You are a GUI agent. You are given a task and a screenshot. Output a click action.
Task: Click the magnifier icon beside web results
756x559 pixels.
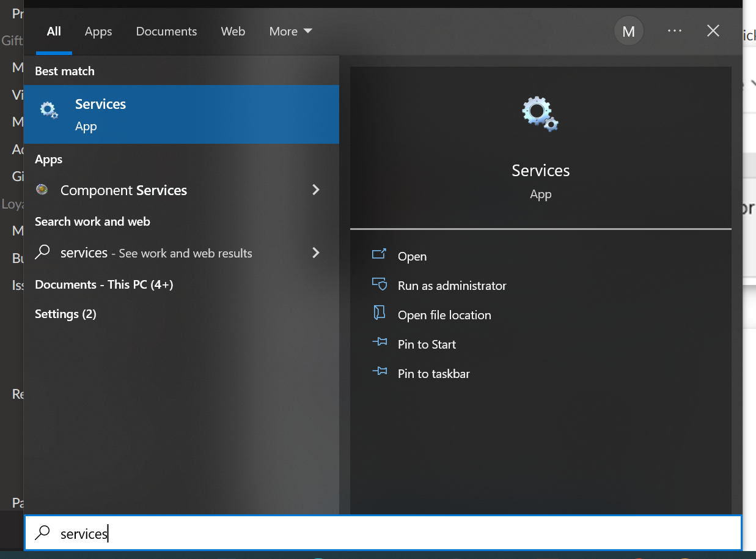point(42,252)
